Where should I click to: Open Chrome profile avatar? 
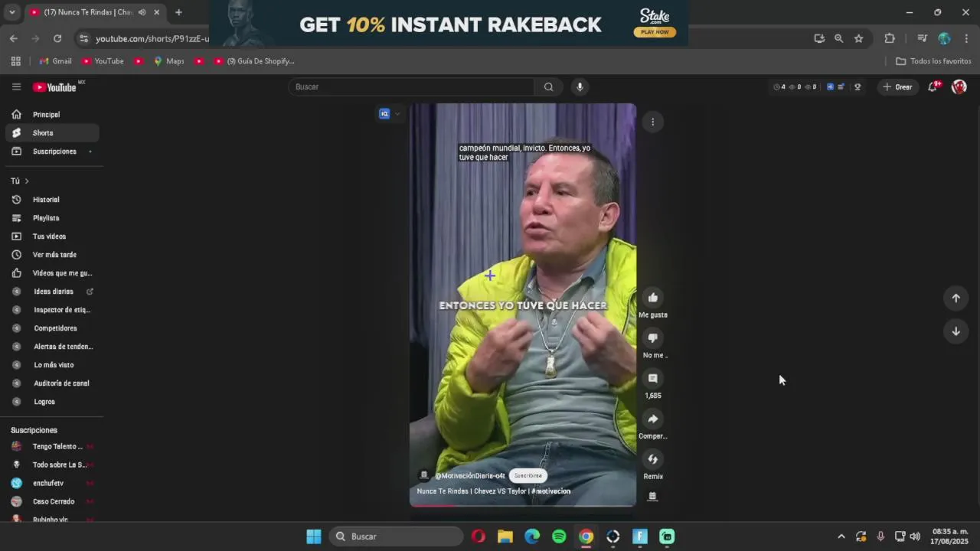click(944, 38)
